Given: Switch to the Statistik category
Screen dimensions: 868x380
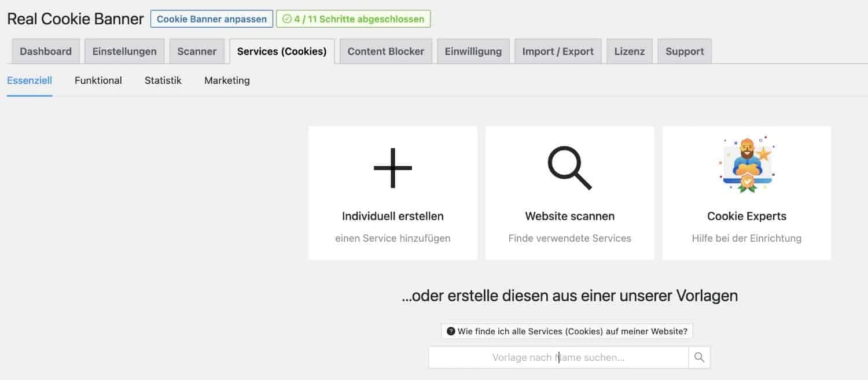Looking at the screenshot, I should [163, 80].
